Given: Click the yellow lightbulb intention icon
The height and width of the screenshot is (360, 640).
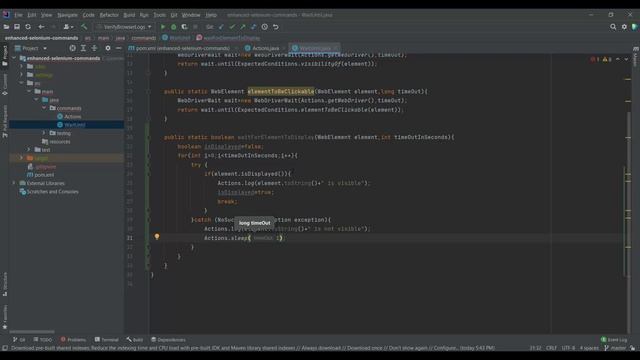Looking at the screenshot, I should point(157,237).
